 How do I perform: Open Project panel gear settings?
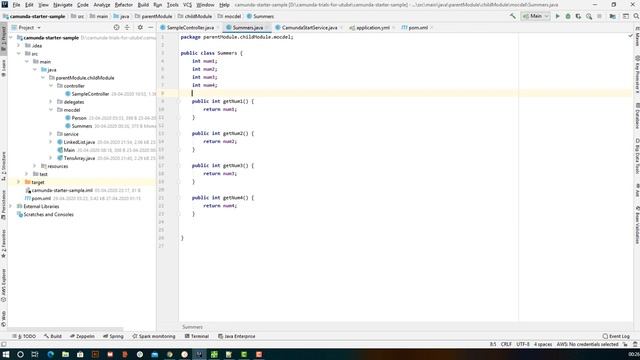point(140,27)
